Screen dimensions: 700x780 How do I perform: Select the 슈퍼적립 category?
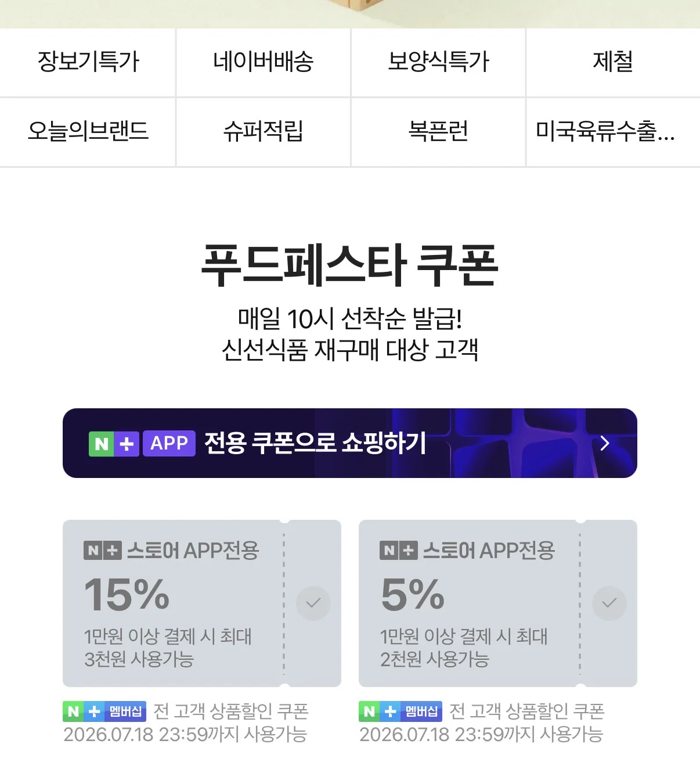point(263,132)
